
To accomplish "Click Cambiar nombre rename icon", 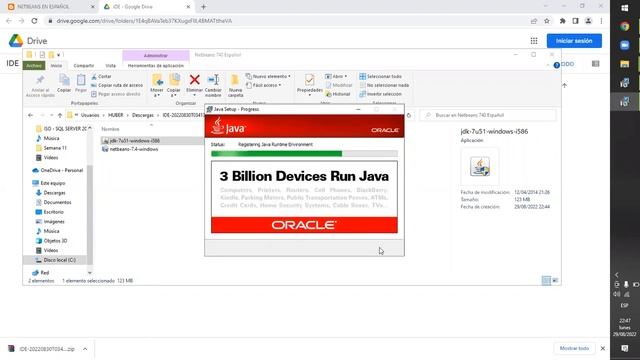I will point(213,80).
